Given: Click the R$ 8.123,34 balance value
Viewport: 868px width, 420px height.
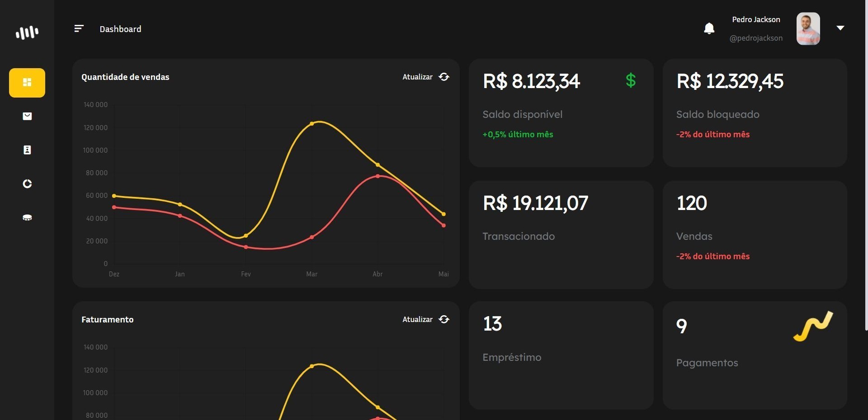Looking at the screenshot, I should coord(531,81).
